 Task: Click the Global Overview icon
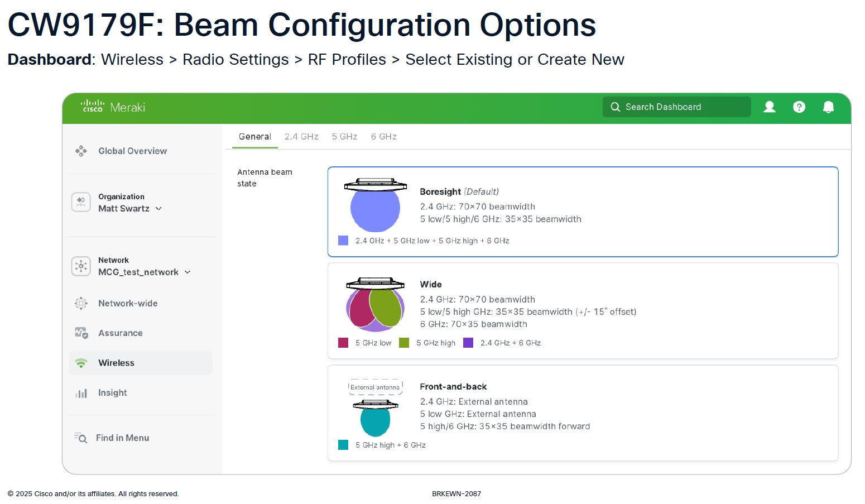coord(81,151)
